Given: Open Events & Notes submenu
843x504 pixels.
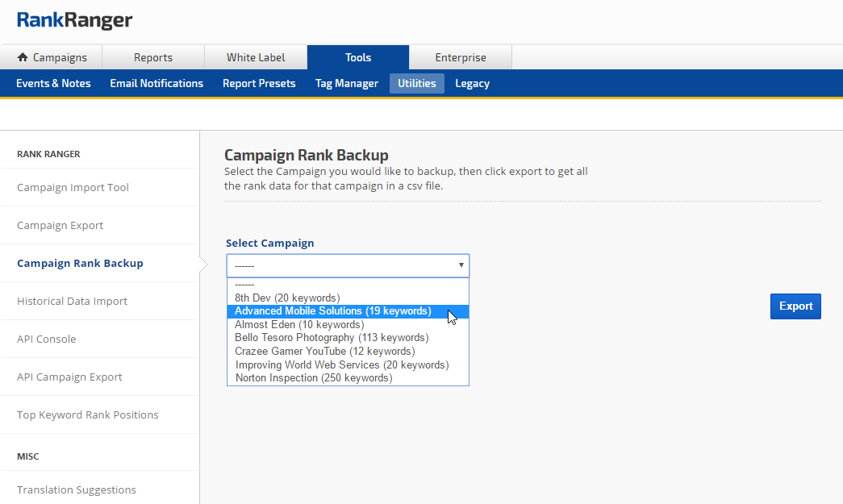Looking at the screenshot, I should click(53, 83).
